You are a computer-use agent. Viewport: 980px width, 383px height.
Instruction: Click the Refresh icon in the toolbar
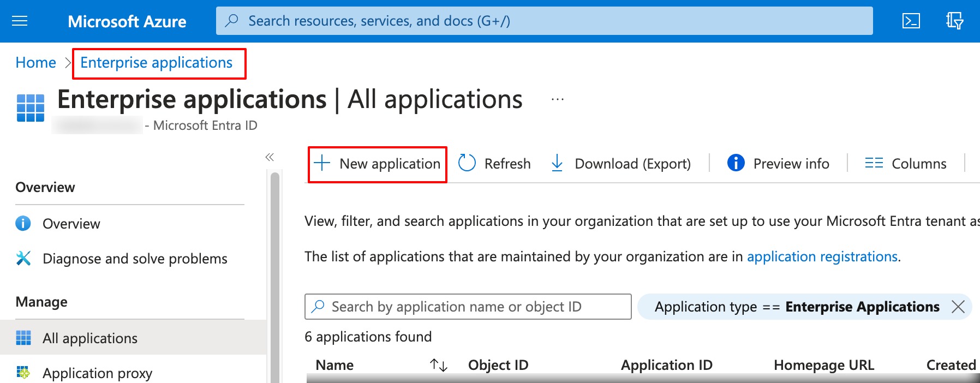coord(467,163)
